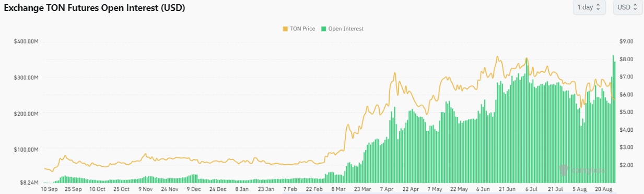Click the 24 Nov date label
This screenshot has width=644, height=194.
click(170, 189)
